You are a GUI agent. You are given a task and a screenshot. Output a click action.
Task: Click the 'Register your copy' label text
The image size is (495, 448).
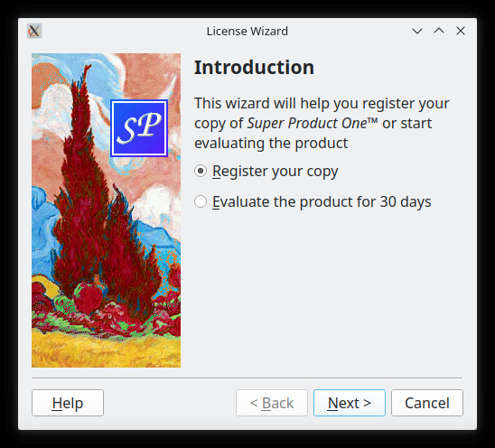coord(275,172)
